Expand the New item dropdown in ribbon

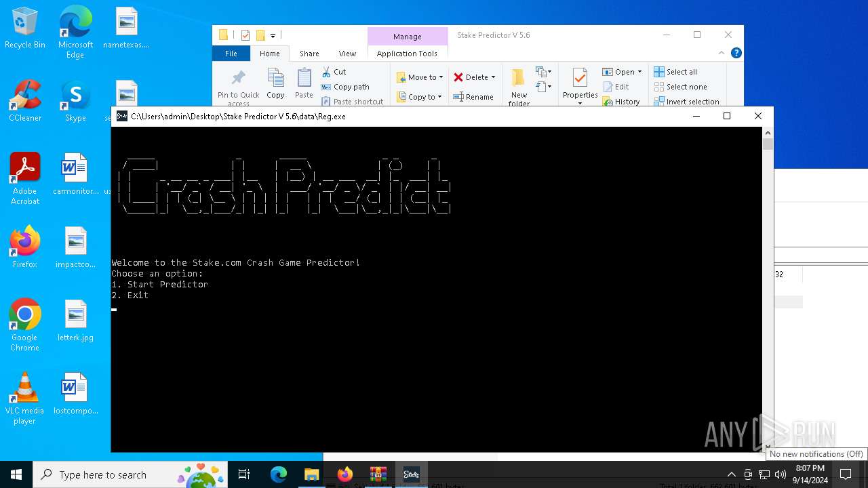click(543, 71)
